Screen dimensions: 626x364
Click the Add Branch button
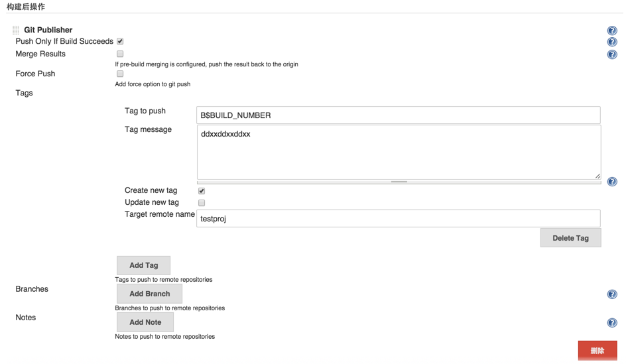(149, 294)
